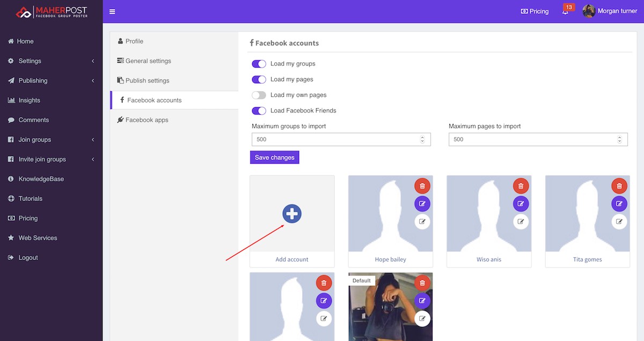Edit the Wiso anis account (purple icon)

click(521, 204)
